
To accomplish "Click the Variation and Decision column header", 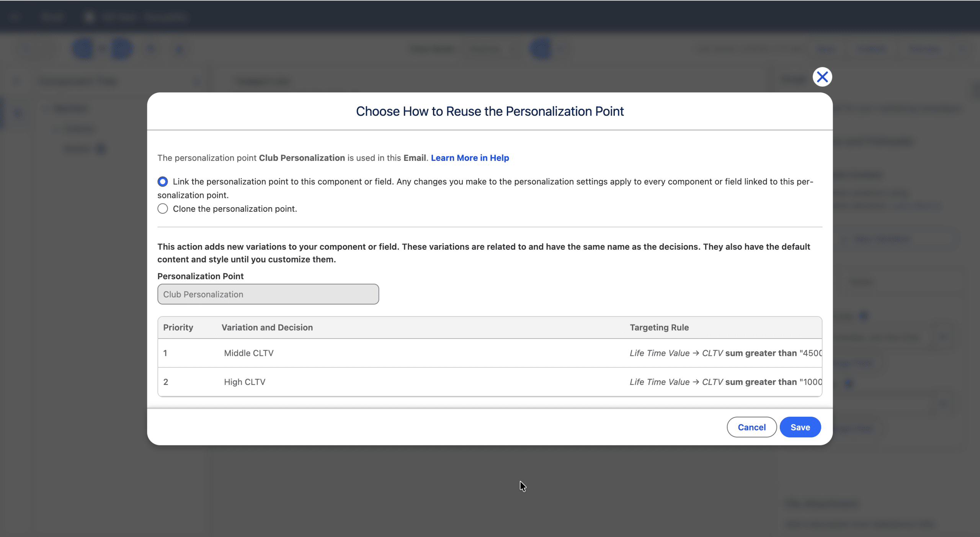I will pyautogui.click(x=267, y=327).
